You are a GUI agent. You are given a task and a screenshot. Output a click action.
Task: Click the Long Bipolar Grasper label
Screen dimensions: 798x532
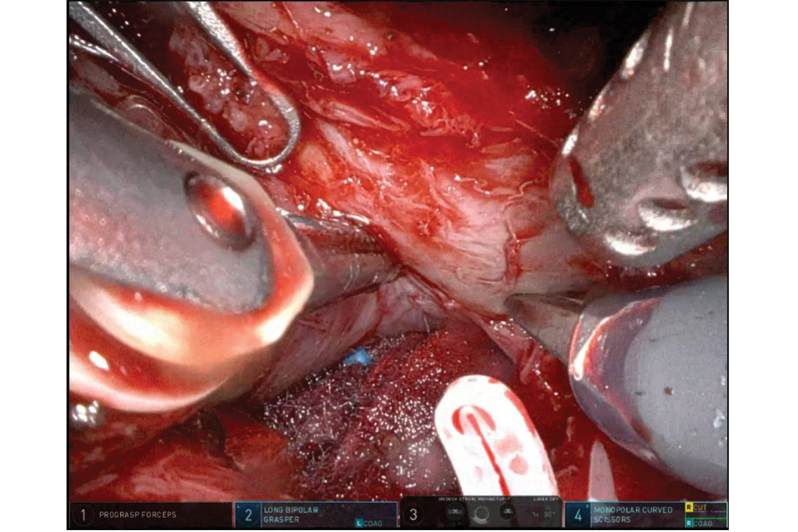(290, 515)
